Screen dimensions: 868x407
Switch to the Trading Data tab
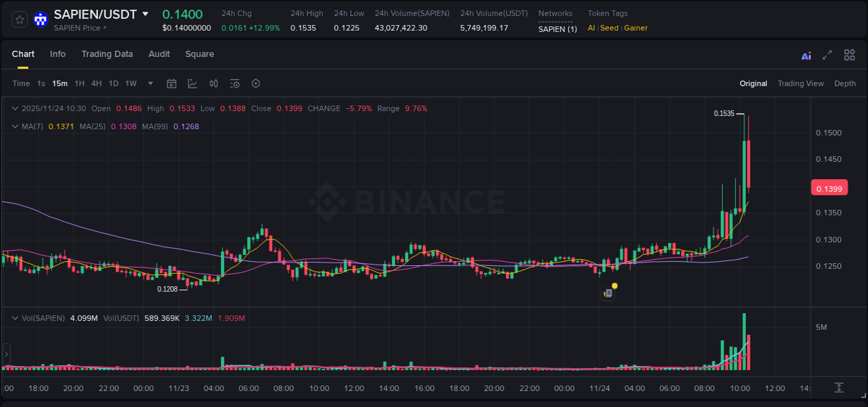tap(107, 53)
